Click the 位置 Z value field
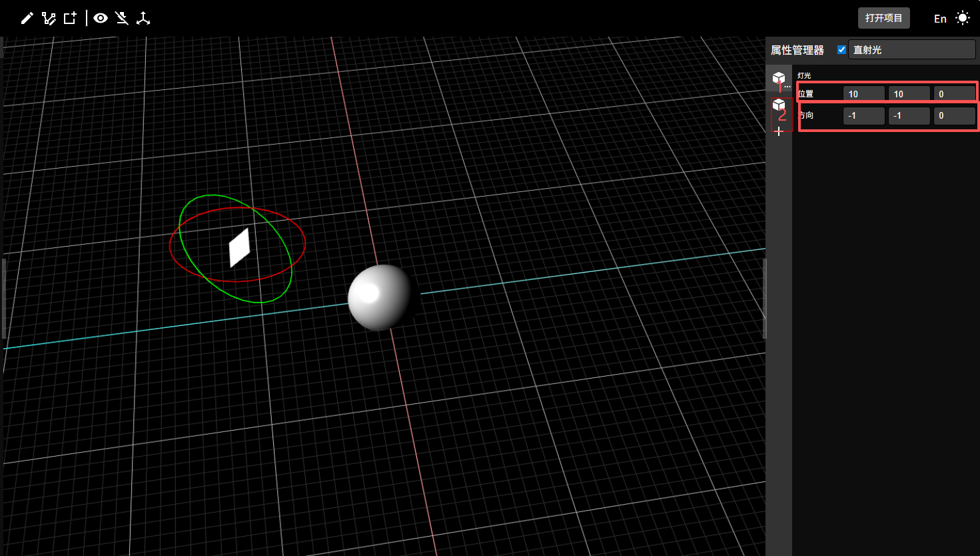This screenshot has width=980, height=556. click(x=955, y=94)
